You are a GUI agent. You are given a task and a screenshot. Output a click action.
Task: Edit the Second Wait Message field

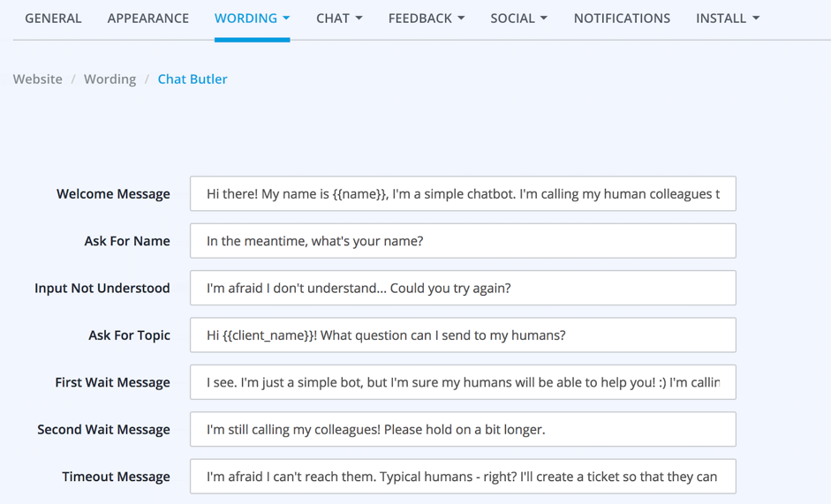click(464, 429)
